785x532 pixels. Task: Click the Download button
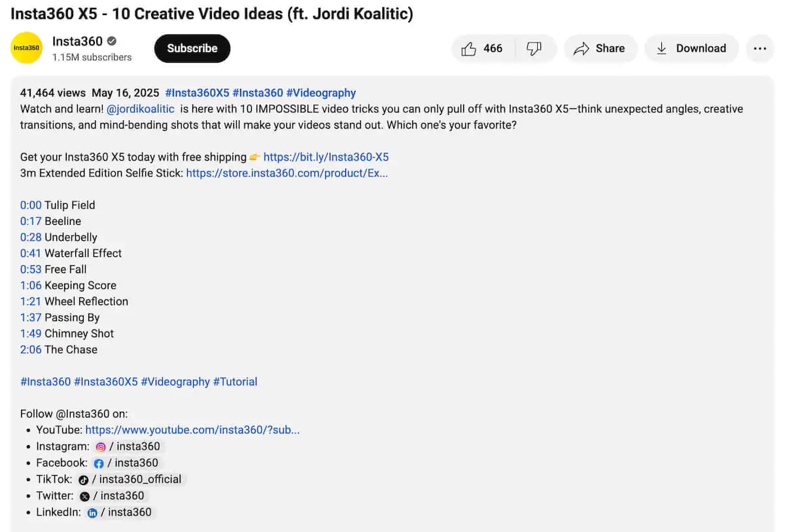click(691, 48)
